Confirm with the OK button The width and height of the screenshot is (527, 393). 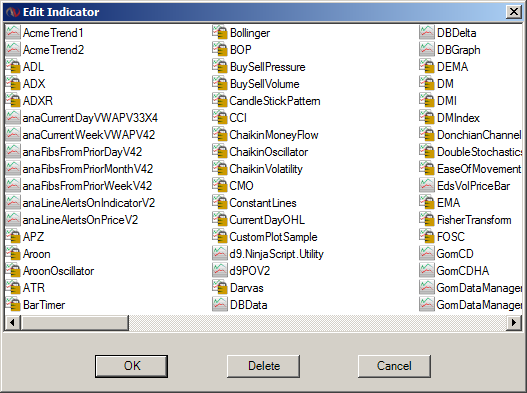(x=131, y=366)
